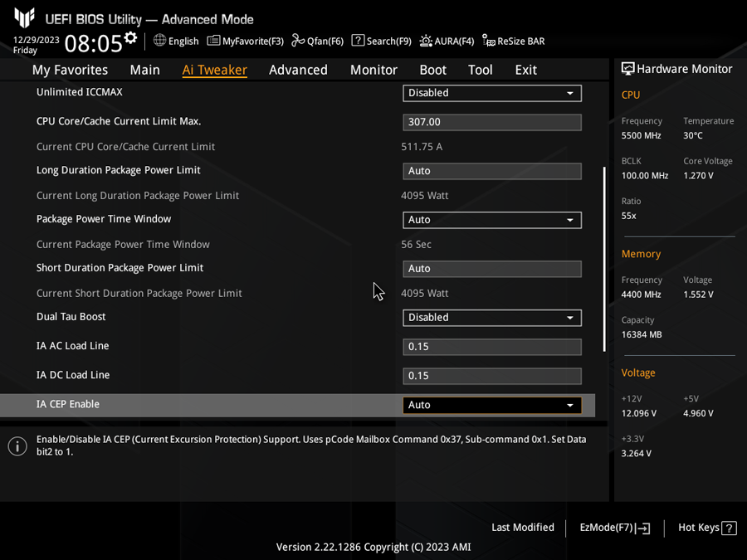Click the 4400 MHz memory frequency value
This screenshot has width=747, height=560.
pos(642,295)
